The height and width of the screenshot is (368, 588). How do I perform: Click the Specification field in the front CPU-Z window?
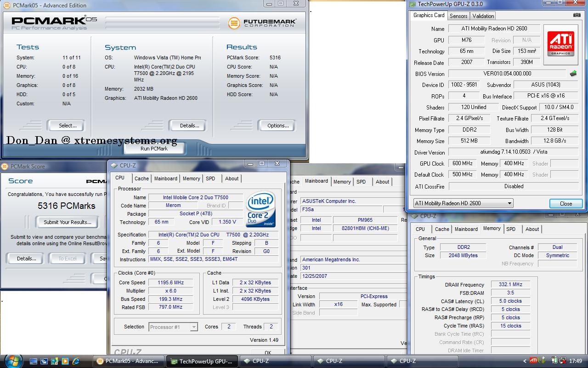click(214, 235)
